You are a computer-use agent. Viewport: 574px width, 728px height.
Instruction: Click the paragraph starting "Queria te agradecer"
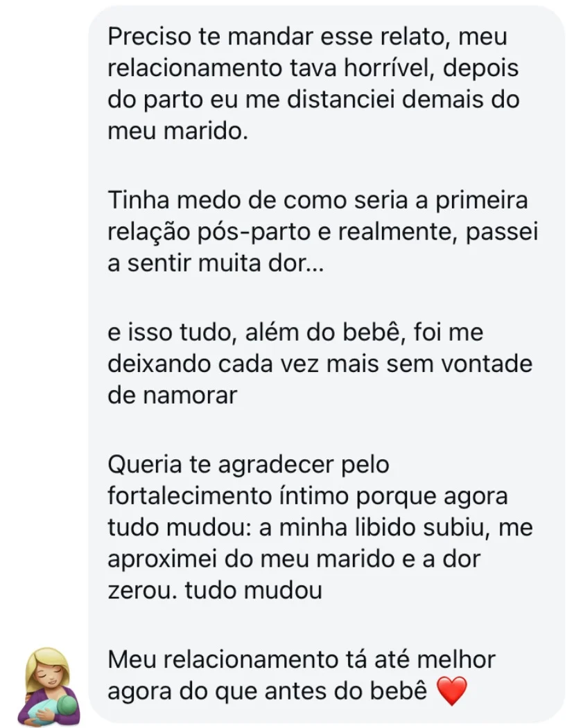[x=320, y=528]
